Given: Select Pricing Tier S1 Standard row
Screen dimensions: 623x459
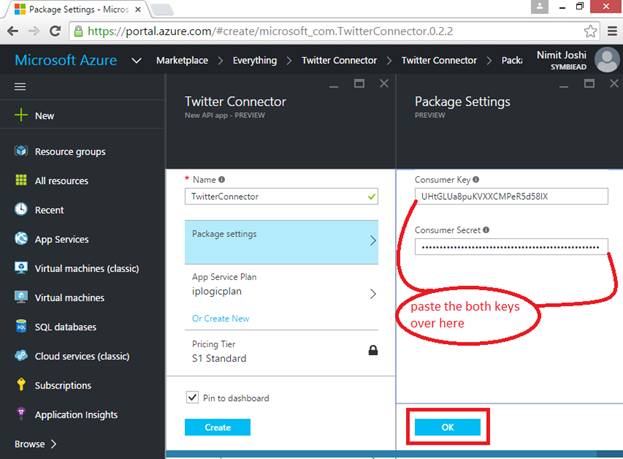Looking at the screenshot, I should pyautogui.click(x=281, y=352).
